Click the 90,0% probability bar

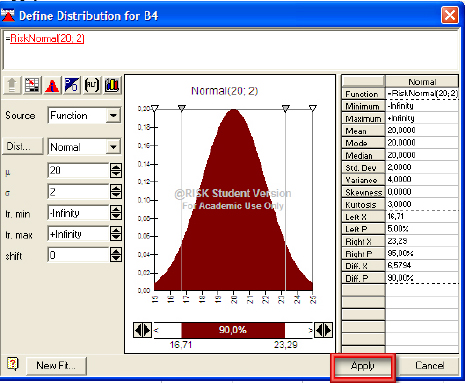[x=233, y=330]
